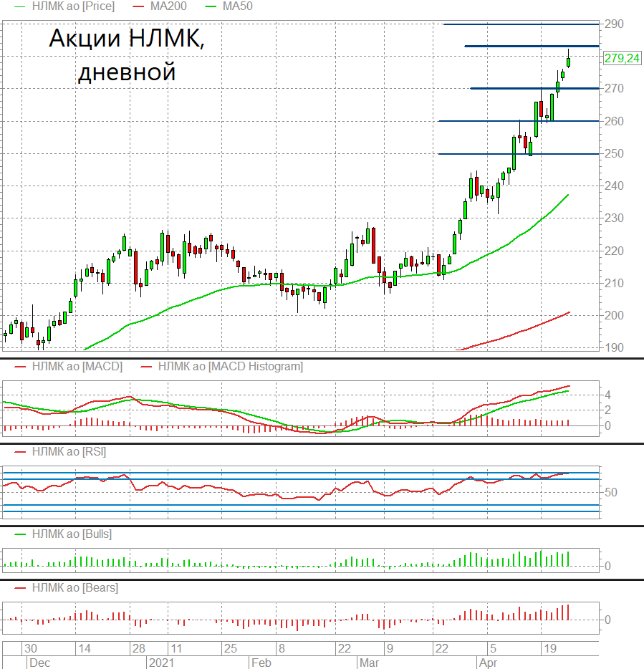Click date 5 on the time axis
The image size is (644, 669).
tap(493, 648)
